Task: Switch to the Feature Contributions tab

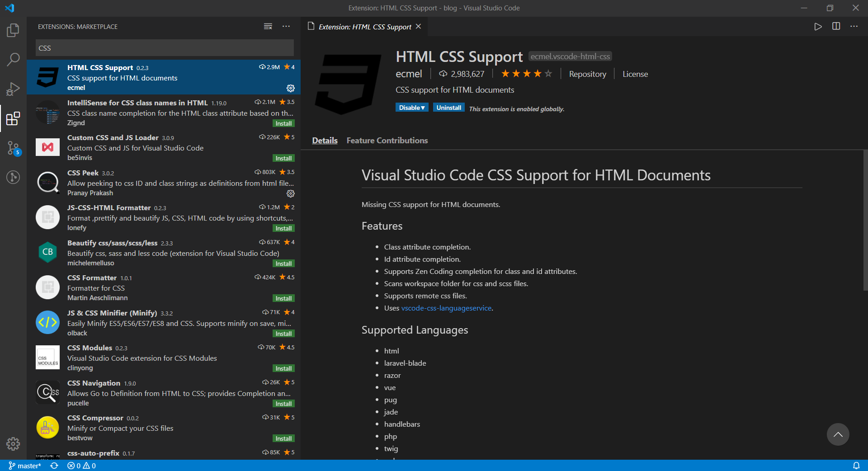Action: (x=387, y=141)
